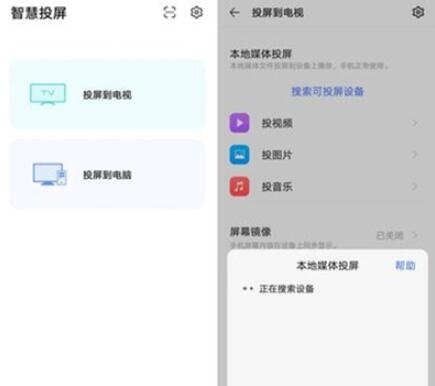Tap the 屏幕镜像 heading
The image size is (435, 386).
[250, 232]
